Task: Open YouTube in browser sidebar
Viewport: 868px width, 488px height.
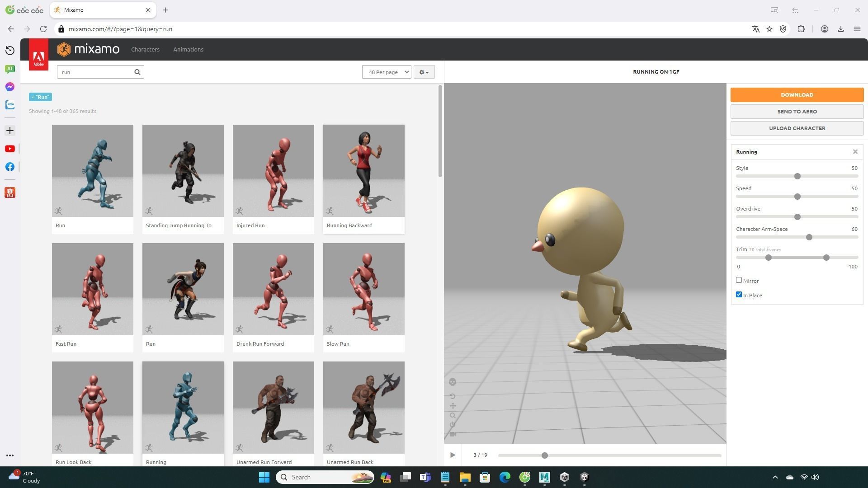Action: (10, 149)
